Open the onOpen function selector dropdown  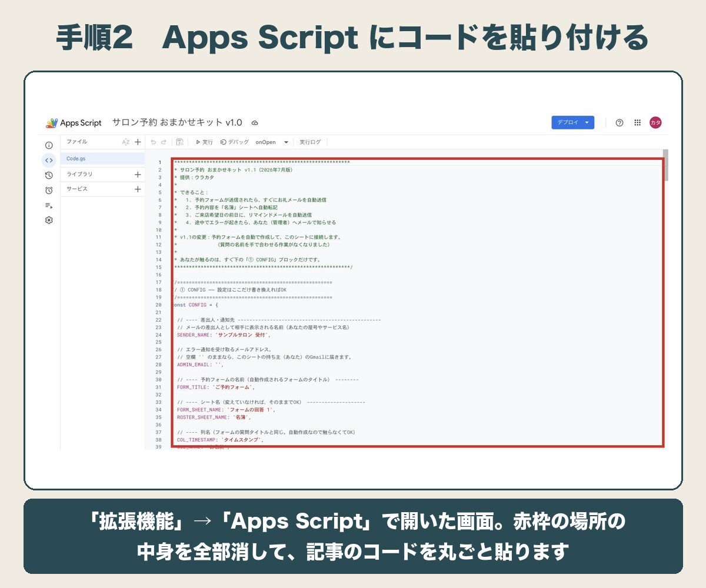(272, 142)
